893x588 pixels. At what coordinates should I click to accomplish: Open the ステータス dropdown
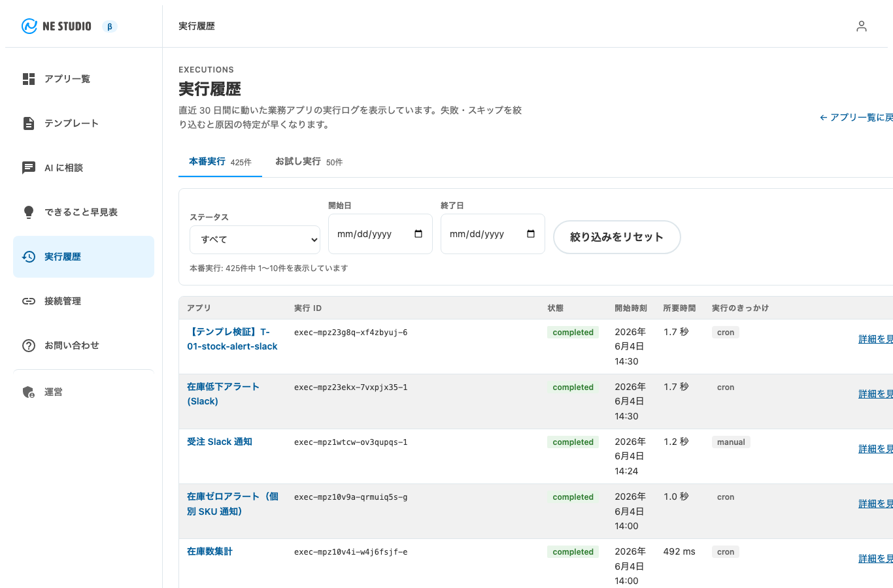255,240
